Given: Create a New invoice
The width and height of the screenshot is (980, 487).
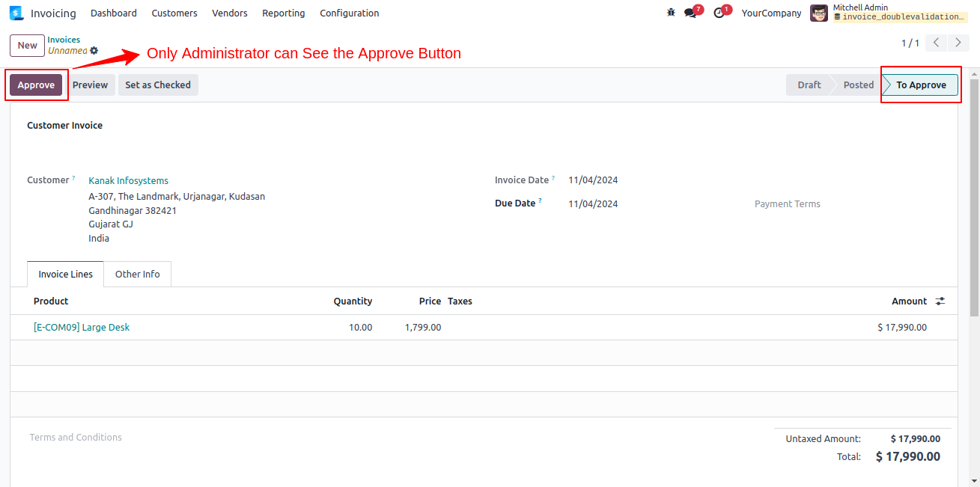Looking at the screenshot, I should click(28, 45).
